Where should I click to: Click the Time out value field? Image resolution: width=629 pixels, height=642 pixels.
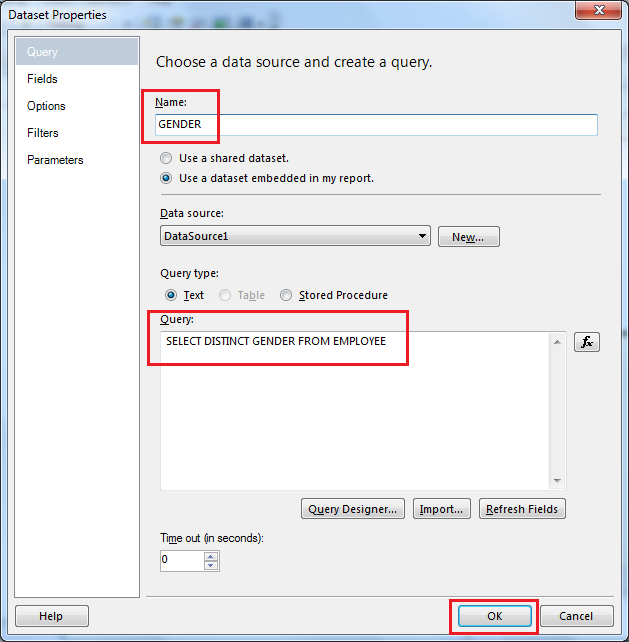click(182, 561)
